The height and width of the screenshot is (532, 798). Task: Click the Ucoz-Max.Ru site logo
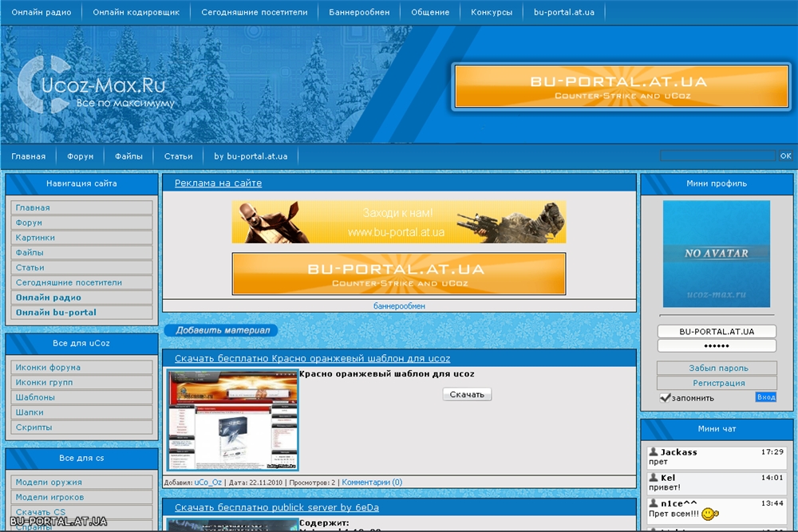click(x=96, y=86)
